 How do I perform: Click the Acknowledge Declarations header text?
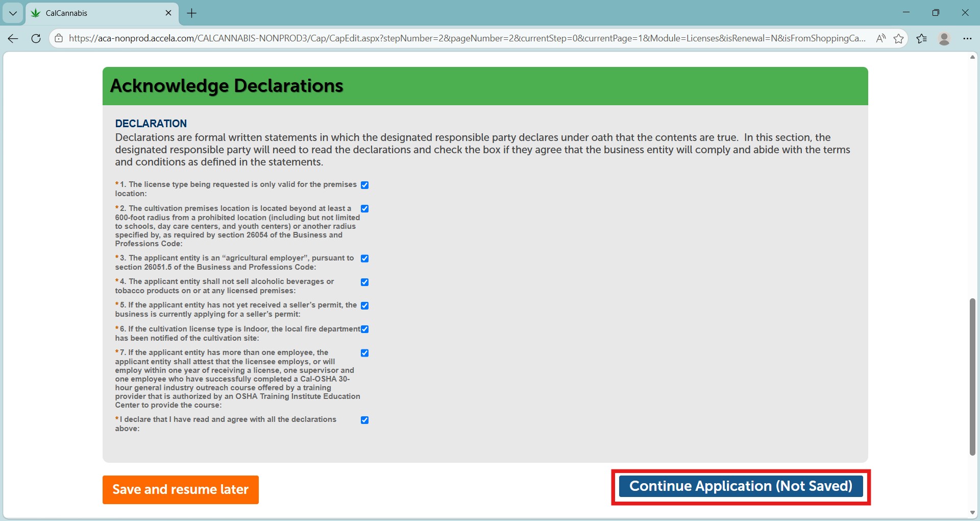227,86
